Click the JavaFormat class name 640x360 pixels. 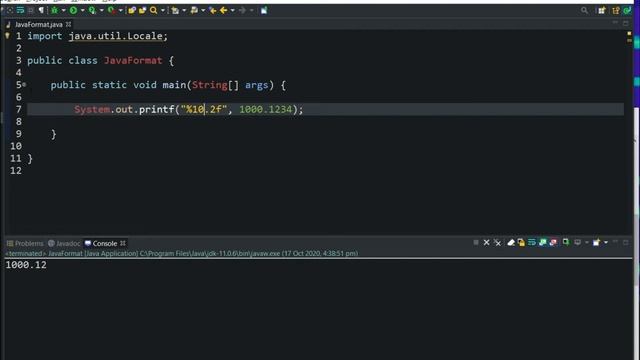(x=133, y=60)
